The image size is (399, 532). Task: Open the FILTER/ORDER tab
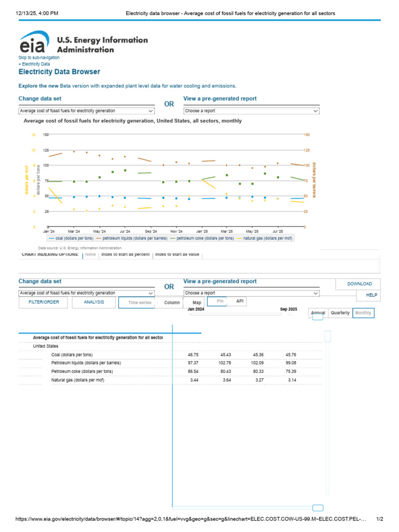[44, 302]
